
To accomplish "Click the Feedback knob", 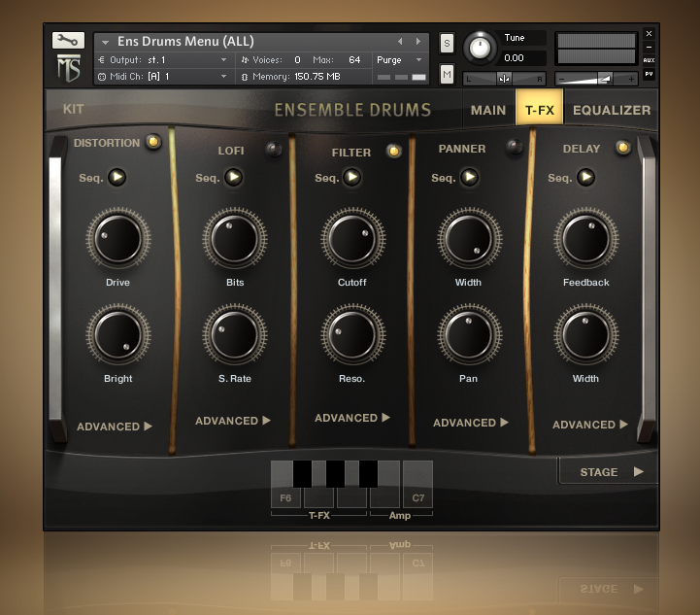I will point(586,239).
